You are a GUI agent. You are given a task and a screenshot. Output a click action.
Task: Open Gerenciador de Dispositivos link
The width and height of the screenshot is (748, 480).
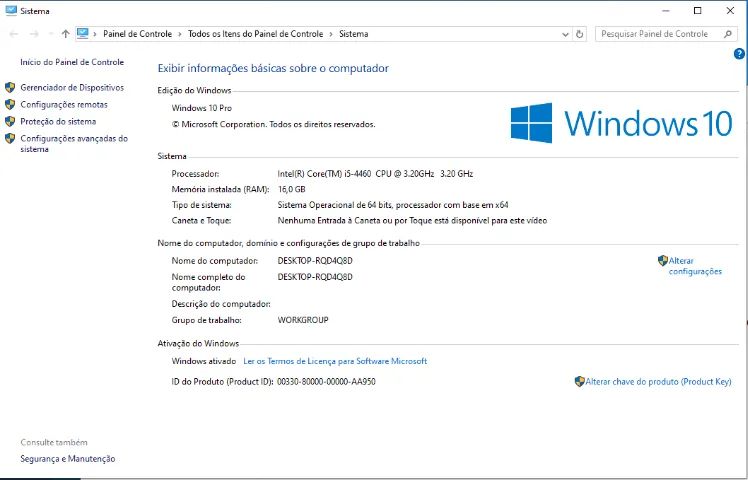72,87
